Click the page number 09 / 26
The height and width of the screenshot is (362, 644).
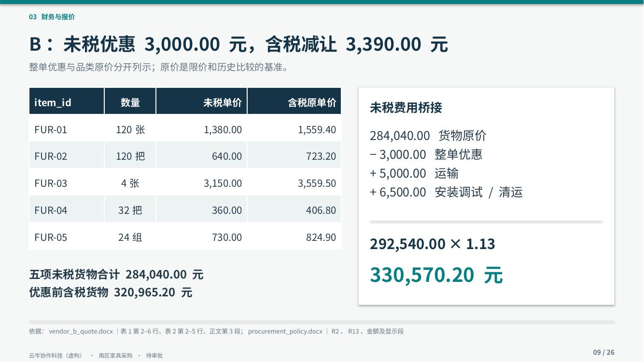click(604, 352)
